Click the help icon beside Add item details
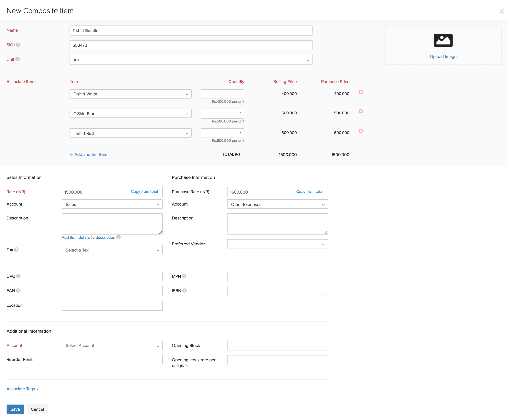Image resolution: width=508 pixels, height=420 pixels. (118, 237)
